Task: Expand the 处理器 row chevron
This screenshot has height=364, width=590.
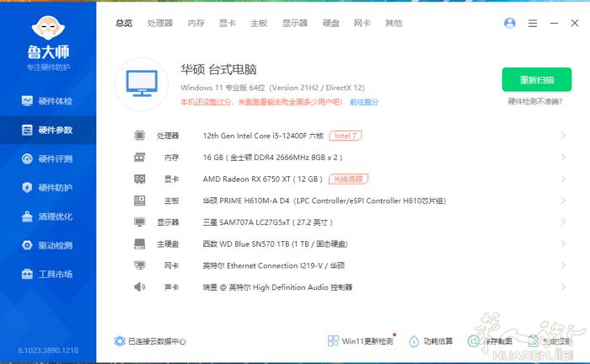Action: tap(563, 136)
